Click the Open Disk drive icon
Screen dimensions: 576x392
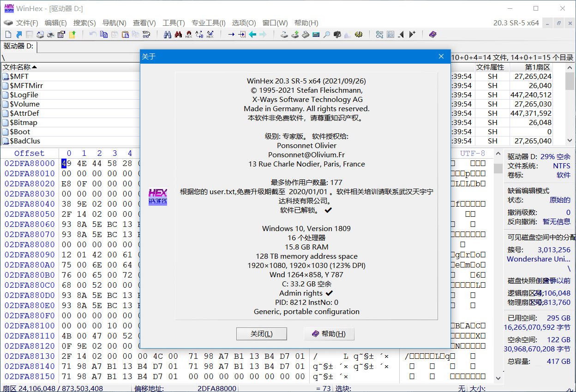pos(284,35)
